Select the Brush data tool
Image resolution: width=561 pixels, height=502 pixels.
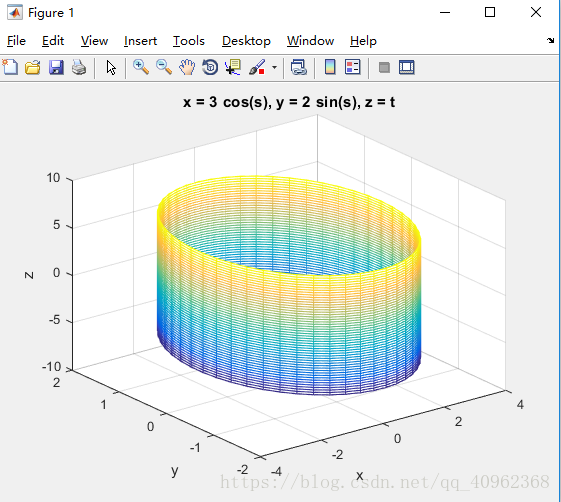click(x=257, y=67)
